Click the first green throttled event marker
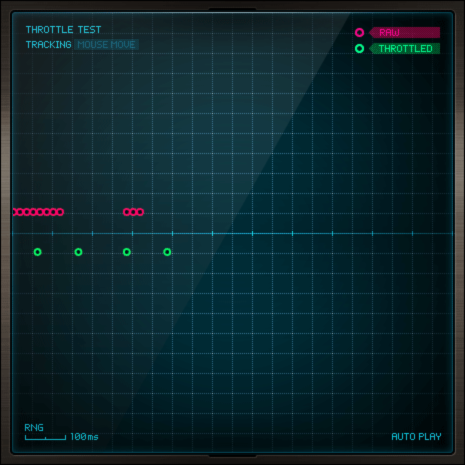 (x=38, y=252)
